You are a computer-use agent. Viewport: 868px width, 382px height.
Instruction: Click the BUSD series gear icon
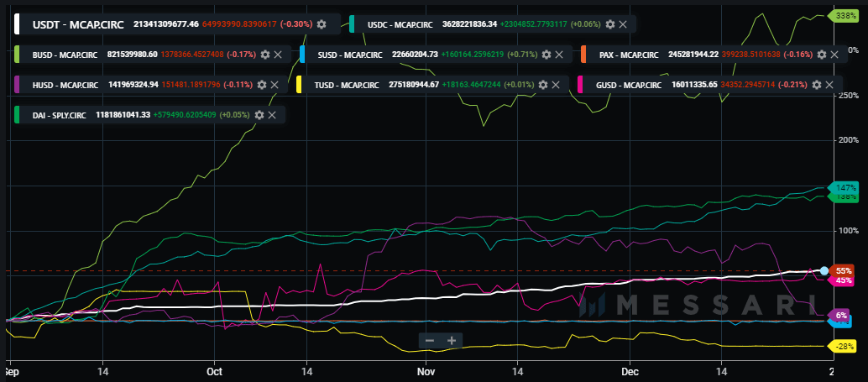[265, 55]
